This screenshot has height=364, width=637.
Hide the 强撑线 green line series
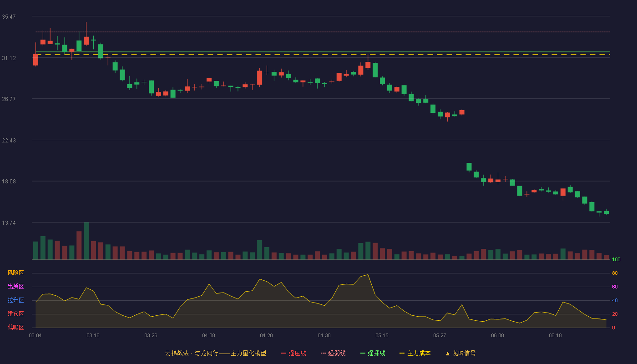pos(373,353)
